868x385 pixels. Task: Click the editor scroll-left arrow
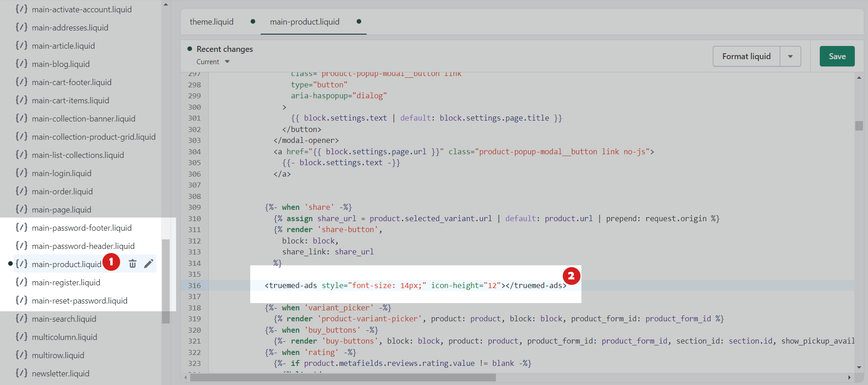coord(185,378)
